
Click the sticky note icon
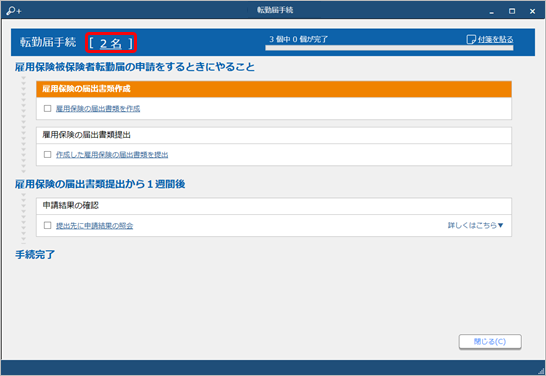[471, 39]
